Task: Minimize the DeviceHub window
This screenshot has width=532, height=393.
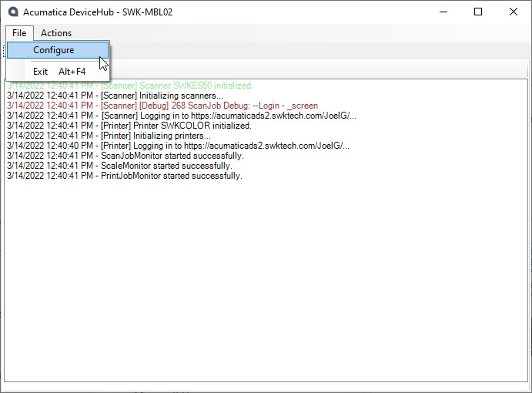Action: click(x=443, y=12)
